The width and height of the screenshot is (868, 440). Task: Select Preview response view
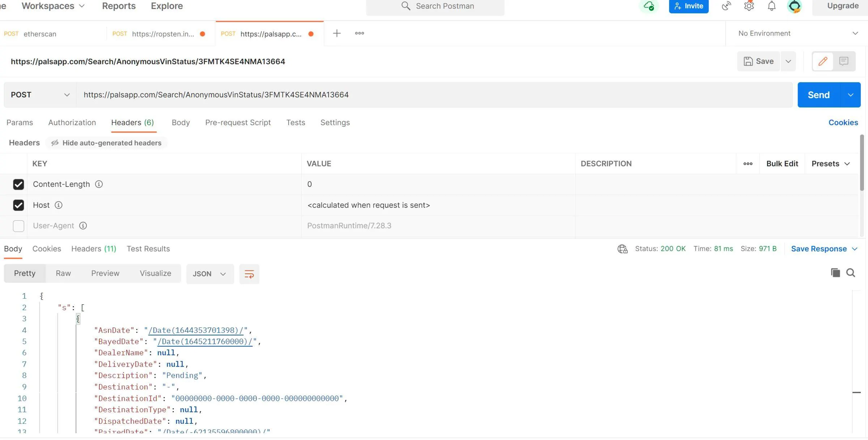[x=105, y=274]
